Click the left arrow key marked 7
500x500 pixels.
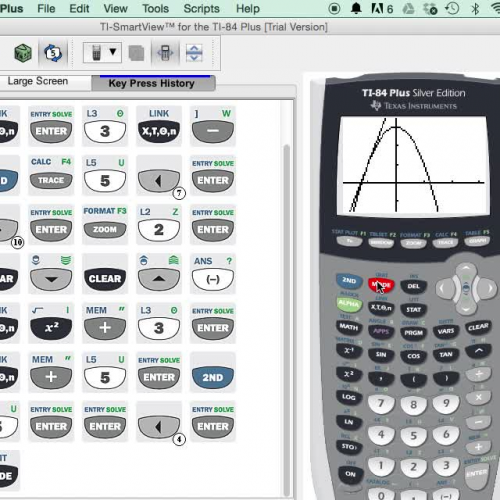[x=159, y=181]
